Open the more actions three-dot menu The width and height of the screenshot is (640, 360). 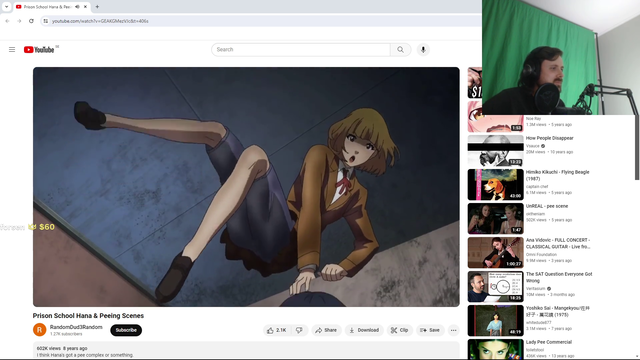(453, 330)
